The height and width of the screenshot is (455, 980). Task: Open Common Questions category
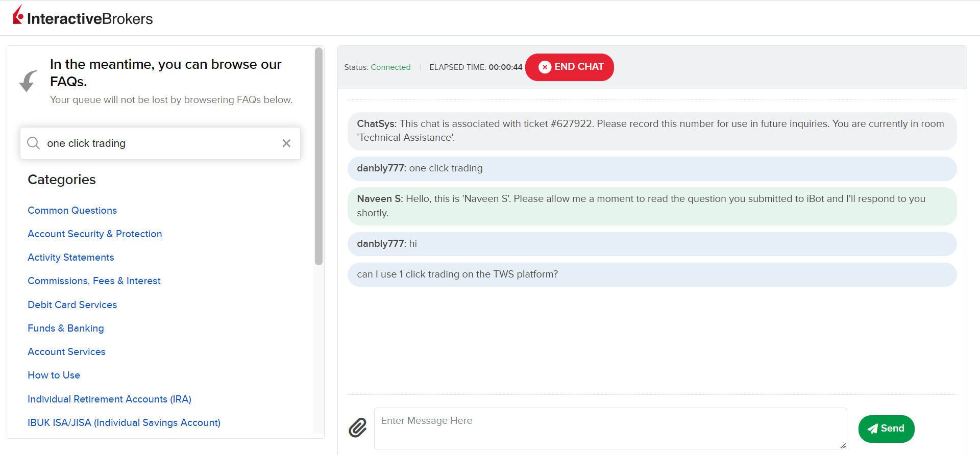(x=72, y=210)
